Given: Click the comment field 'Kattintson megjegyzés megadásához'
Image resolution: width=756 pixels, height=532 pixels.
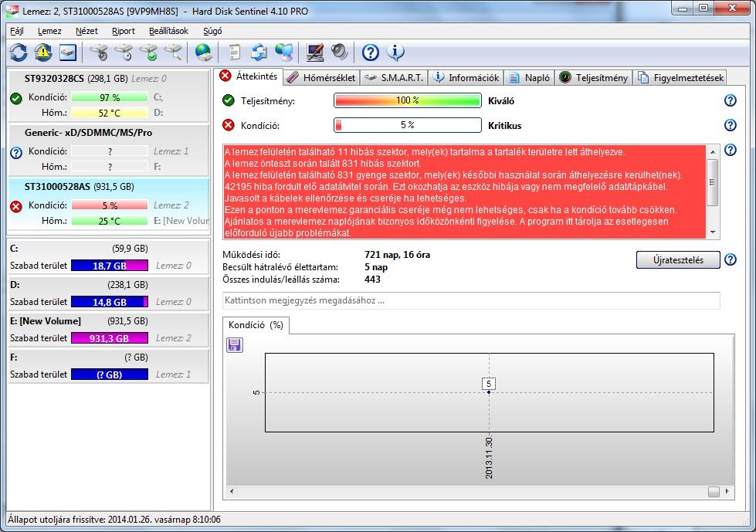Looking at the screenshot, I should 471,300.
